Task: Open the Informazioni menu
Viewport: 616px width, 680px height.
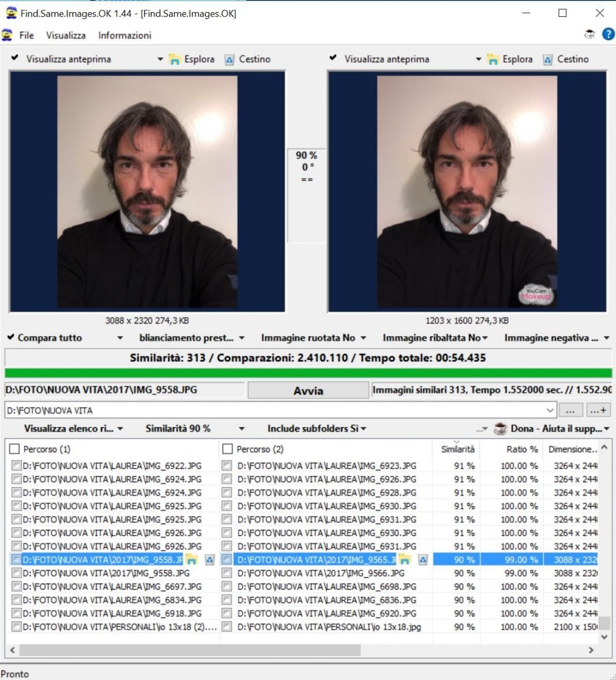Action: pyautogui.click(x=125, y=35)
